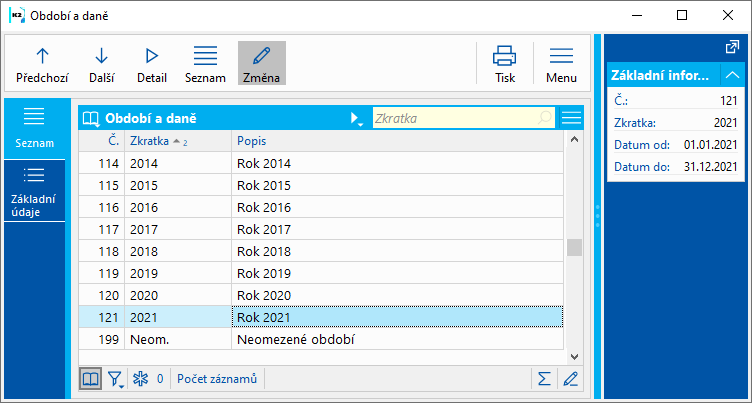Screen dimensions: 752x403
Task: Sort by the Popis column header
Action: [397, 141]
